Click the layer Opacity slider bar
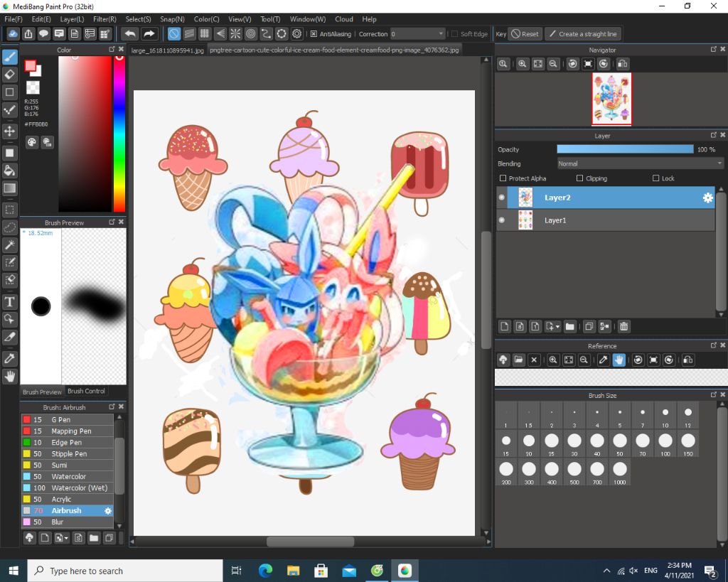728x582 pixels. pos(625,149)
